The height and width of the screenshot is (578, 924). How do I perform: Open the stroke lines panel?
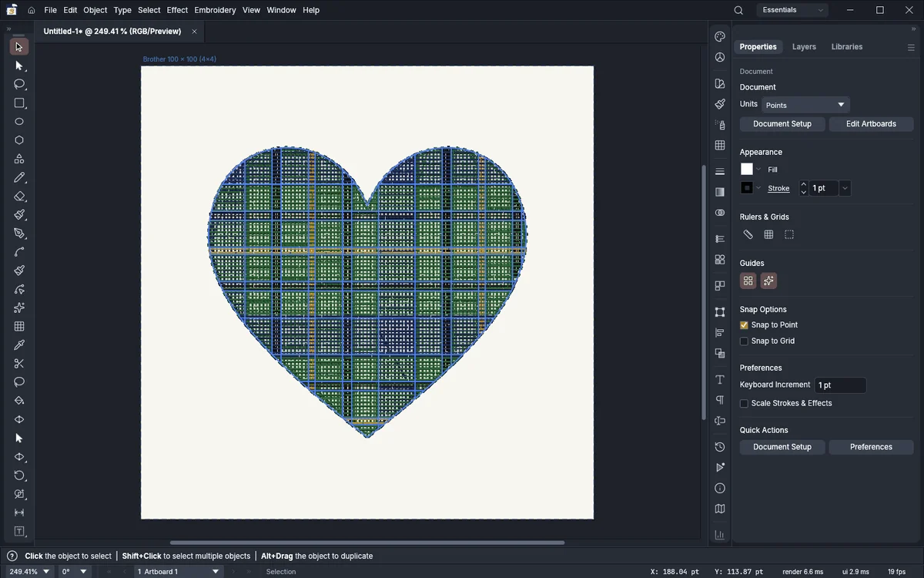720,171
